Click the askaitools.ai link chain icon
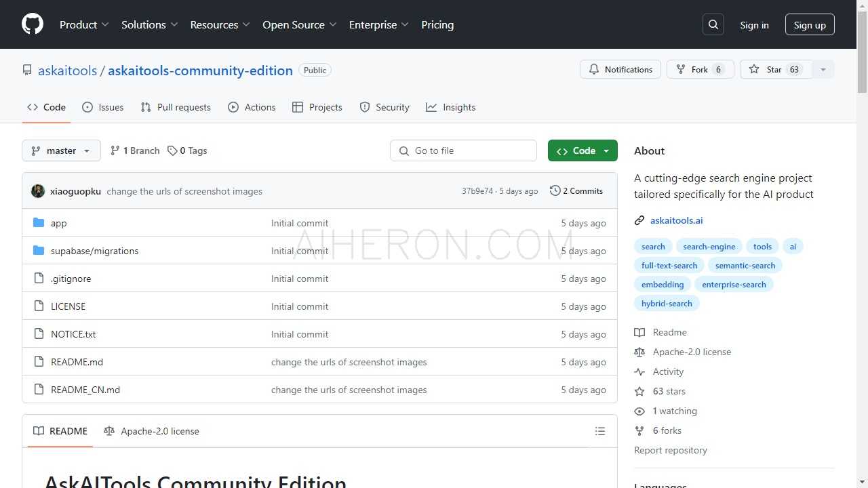The width and height of the screenshot is (868, 488). coord(639,220)
